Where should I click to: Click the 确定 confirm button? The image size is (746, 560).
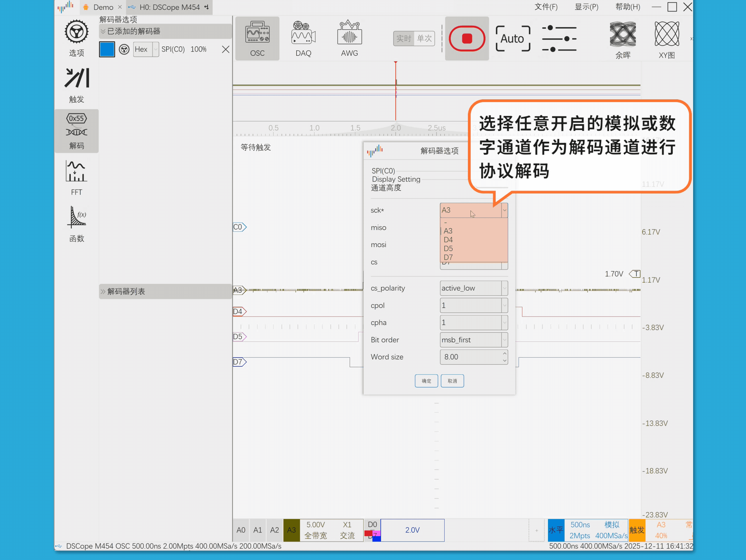[x=426, y=381]
